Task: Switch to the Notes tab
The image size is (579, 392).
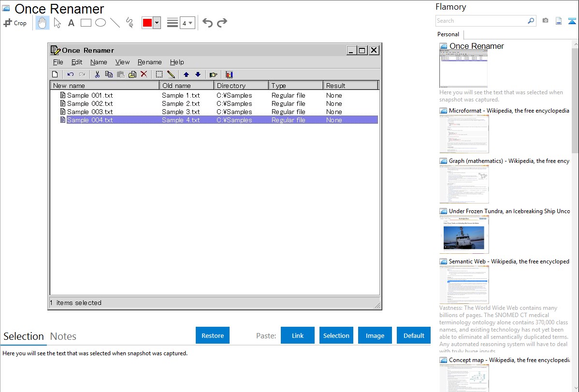Action: point(63,336)
